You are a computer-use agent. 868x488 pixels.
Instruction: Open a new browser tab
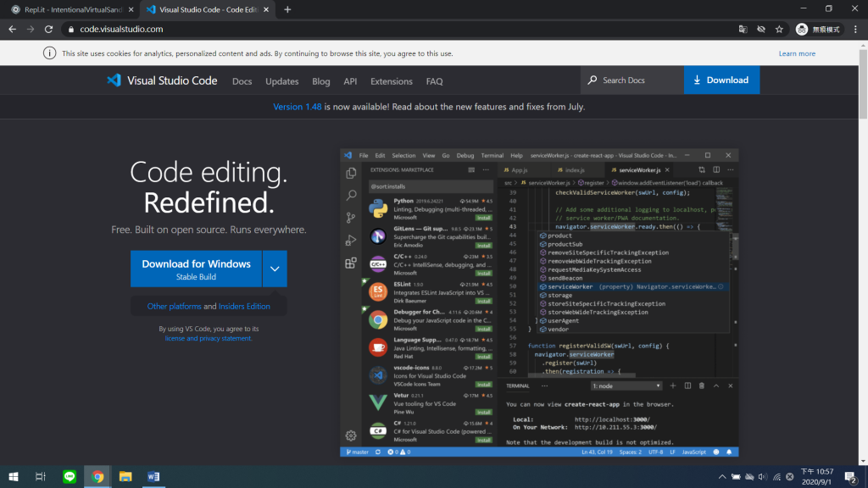pyautogui.click(x=287, y=9)
